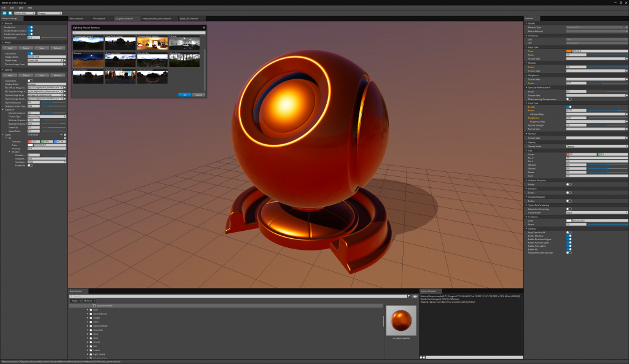The height and width of the screenshot is (364, 629).
Task: Open the Edit menu
Action: (11, 7)
